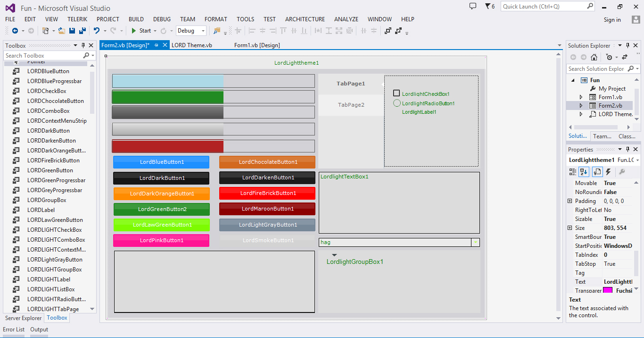The image size is (644, 338).
Task: Expand the Size property row
Action: click(570, 228)
